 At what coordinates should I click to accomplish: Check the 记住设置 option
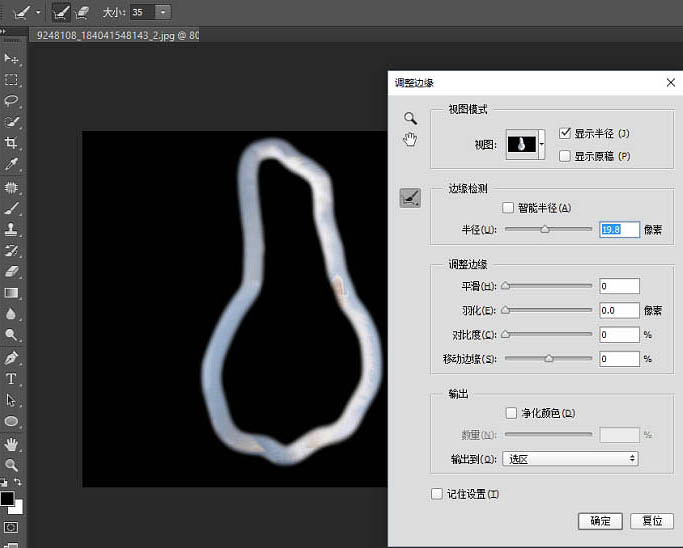pos(436,494)
